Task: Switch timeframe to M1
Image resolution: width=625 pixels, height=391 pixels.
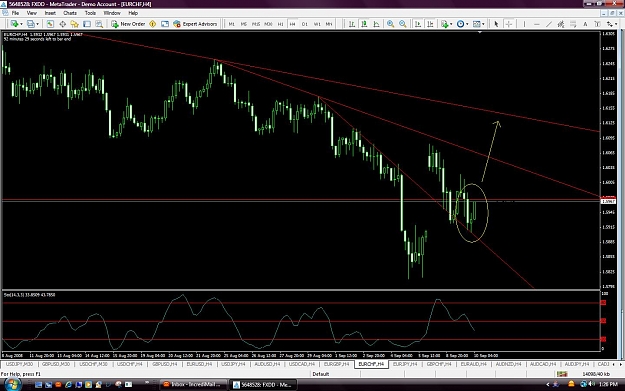Action: point(232,24)
